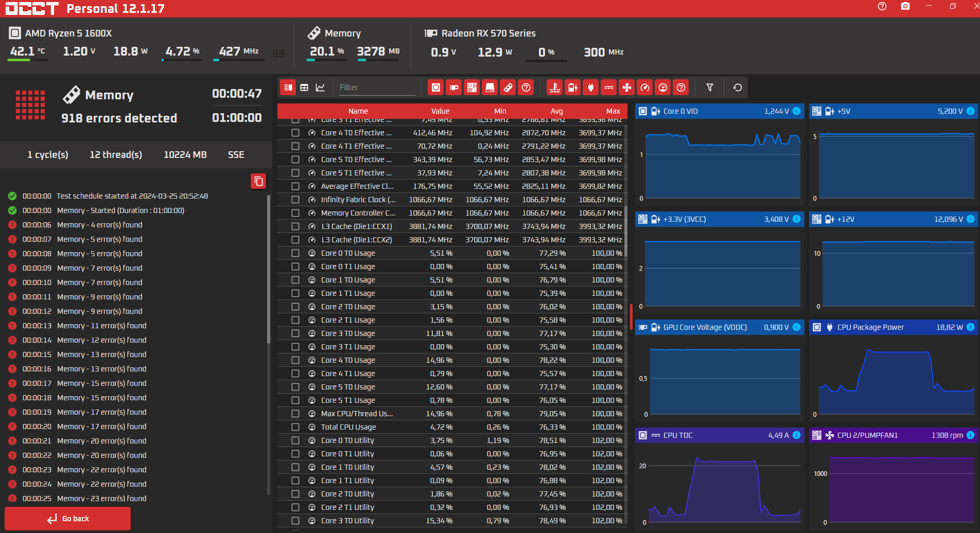Image resolution: width=980 pixels, height=533 pixels.
Task: Open help from the title bar
Action: click(882, 6)
